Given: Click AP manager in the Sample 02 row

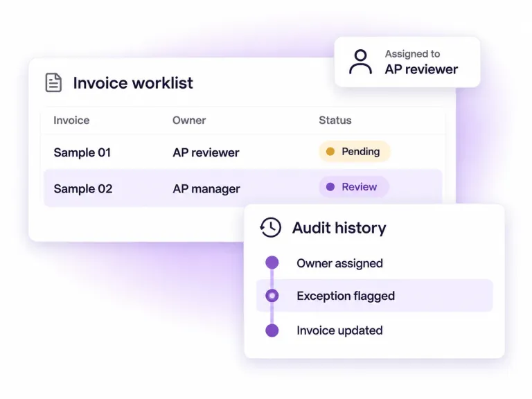Looking at the screenshot, I should click(x=206, y=189).
